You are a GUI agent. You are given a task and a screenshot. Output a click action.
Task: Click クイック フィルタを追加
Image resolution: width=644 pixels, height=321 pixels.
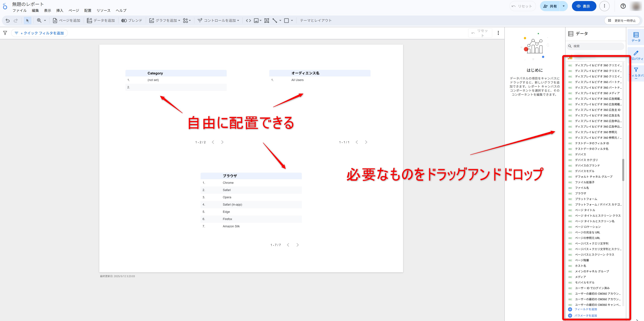39,33
